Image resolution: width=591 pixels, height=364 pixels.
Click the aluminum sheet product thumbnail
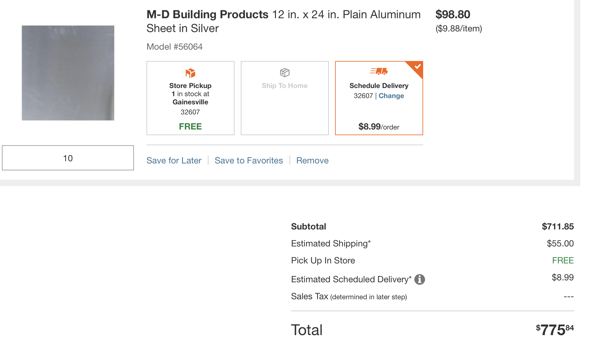tap(68, 73)
